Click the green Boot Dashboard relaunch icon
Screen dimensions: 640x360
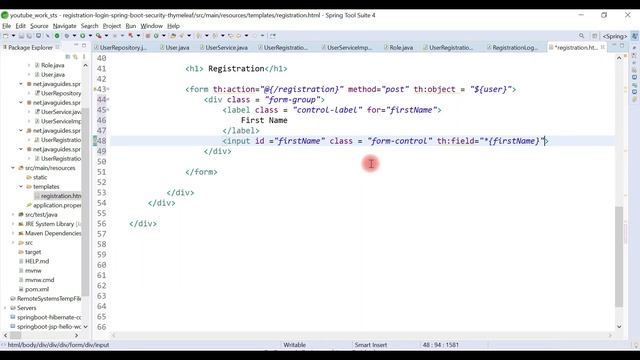[57, 36]
